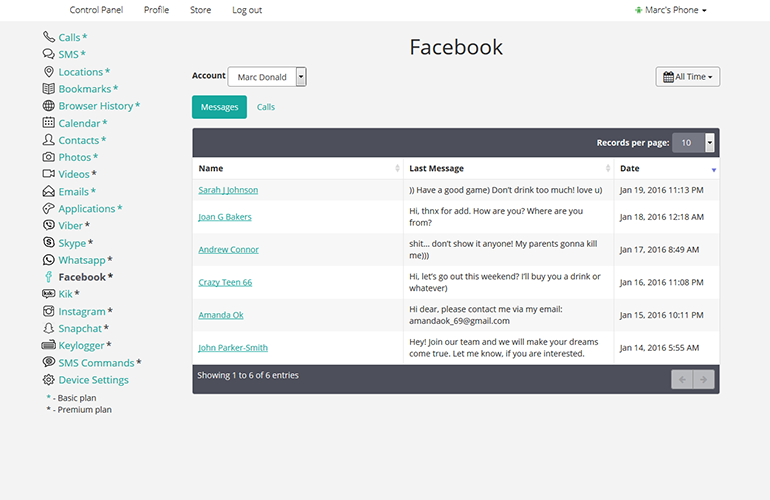Image resolution: width=770 pixels, height=500 pixels.
Task: Switch to the Messages tab
Action: [220, 107]
